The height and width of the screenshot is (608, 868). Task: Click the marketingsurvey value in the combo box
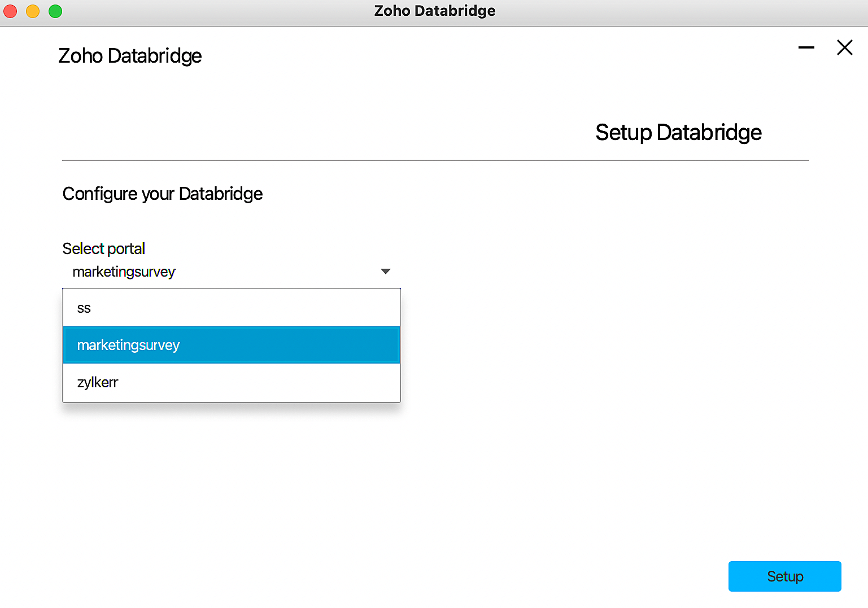point(124,272)
